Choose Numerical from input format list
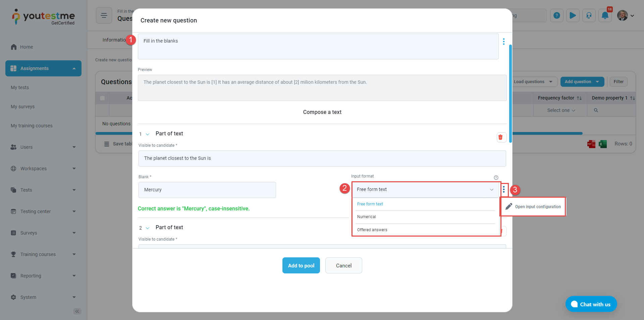This screenshot has height=320, width=644. point(367,217)
